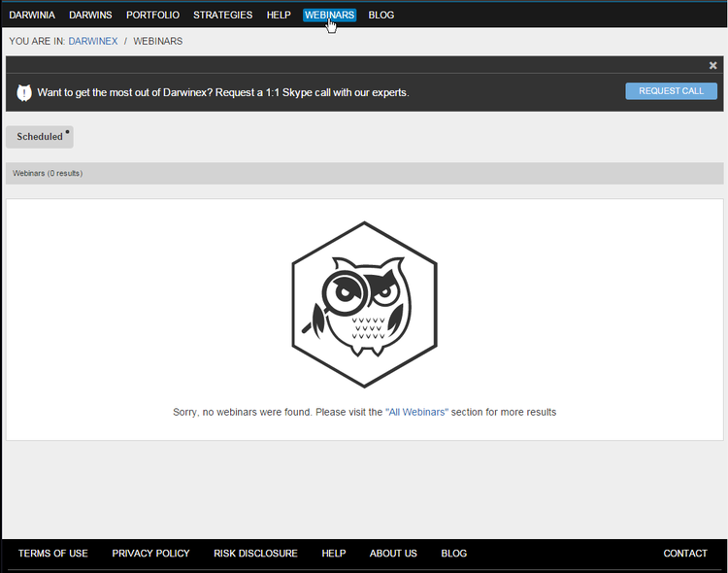The image size is (728, 573).
Task: Open STRATEGIES in top navigation
Action: click(223, 15)
